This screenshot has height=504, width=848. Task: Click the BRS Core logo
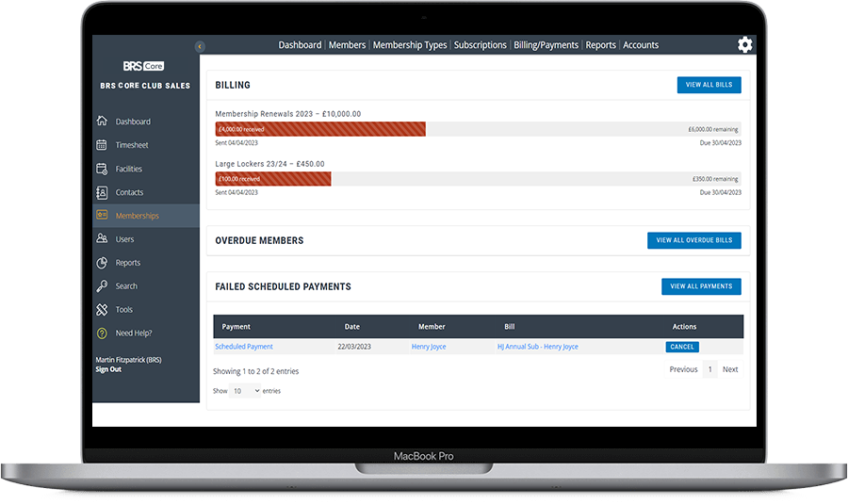tap(143, 66)
